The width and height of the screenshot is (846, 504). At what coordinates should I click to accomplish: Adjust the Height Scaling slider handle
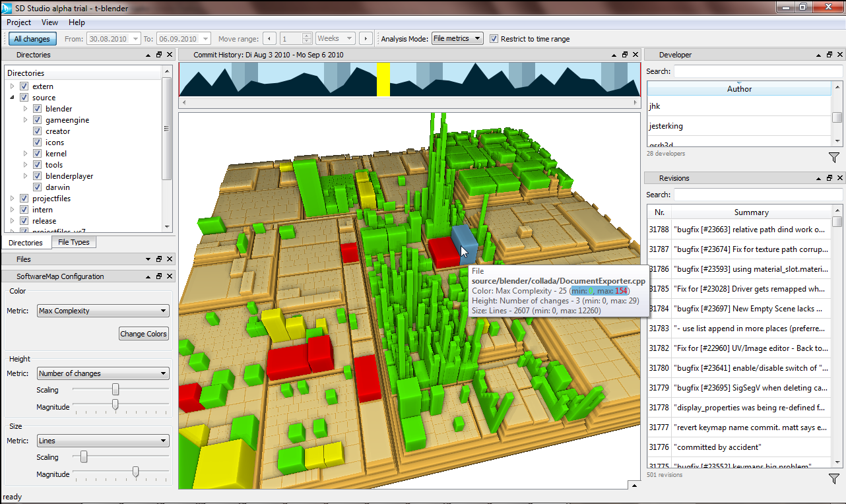(115, 390)
